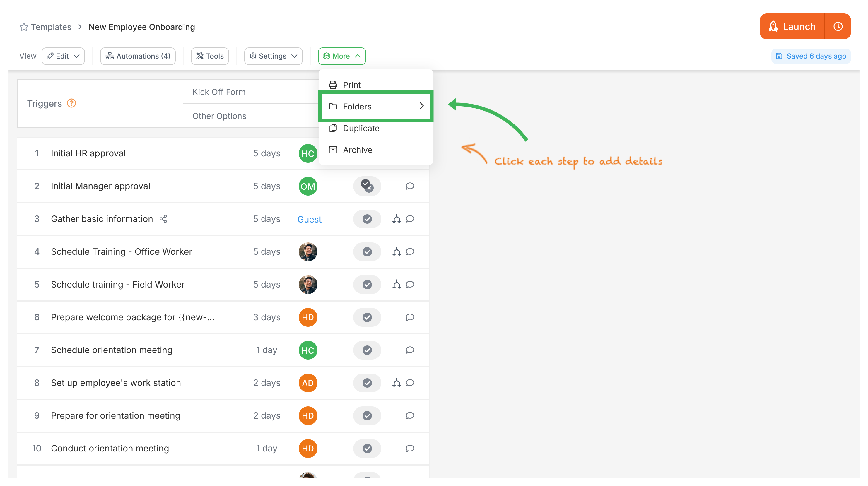This screenshot has width=868, height=486.
Task: Click the Triggers help question mark icon
Action: [71, 103]
